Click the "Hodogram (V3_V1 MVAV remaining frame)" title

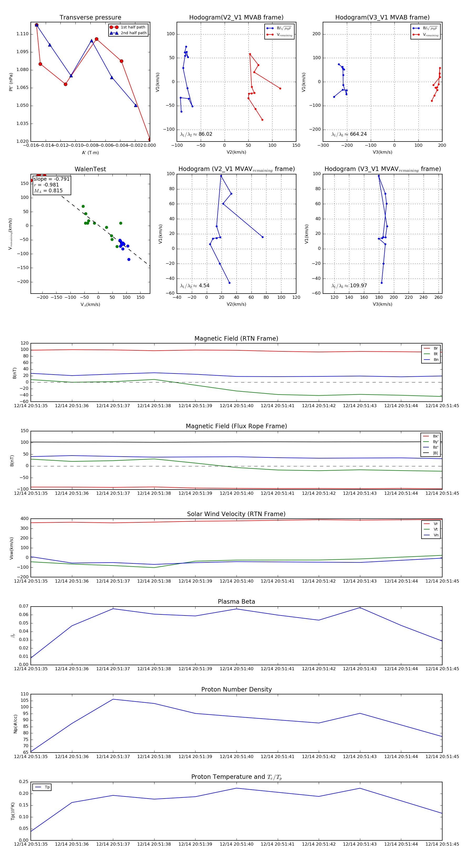point(382,169)
